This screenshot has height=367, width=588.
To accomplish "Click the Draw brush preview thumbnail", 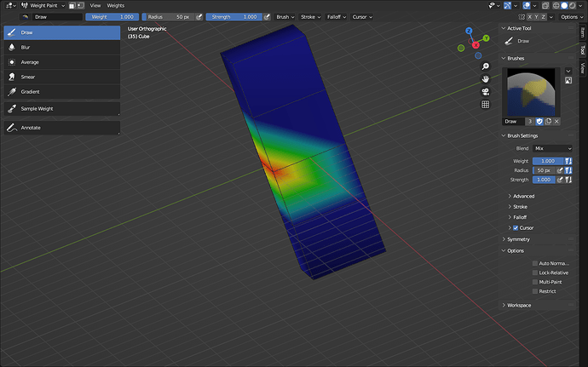I will tap(531, 92).
